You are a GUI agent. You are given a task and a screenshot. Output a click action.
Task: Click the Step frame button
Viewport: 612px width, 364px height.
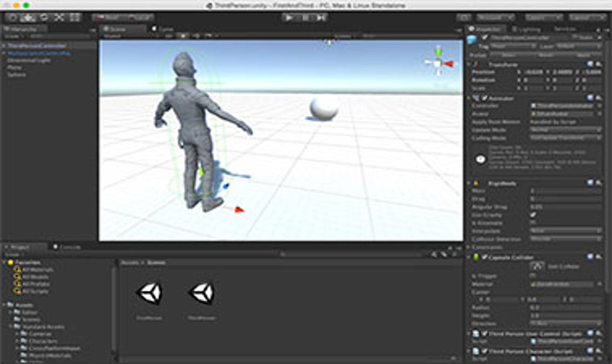(321, 17)
